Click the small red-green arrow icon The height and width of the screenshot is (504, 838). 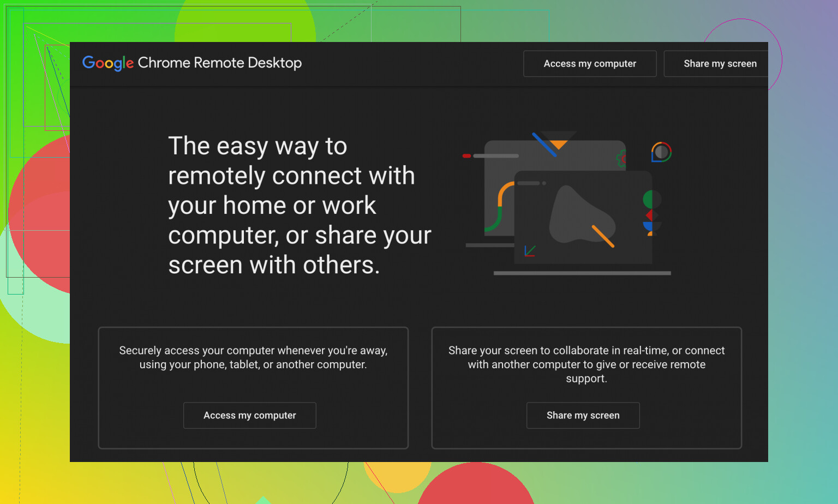click(x=530, y=250)
